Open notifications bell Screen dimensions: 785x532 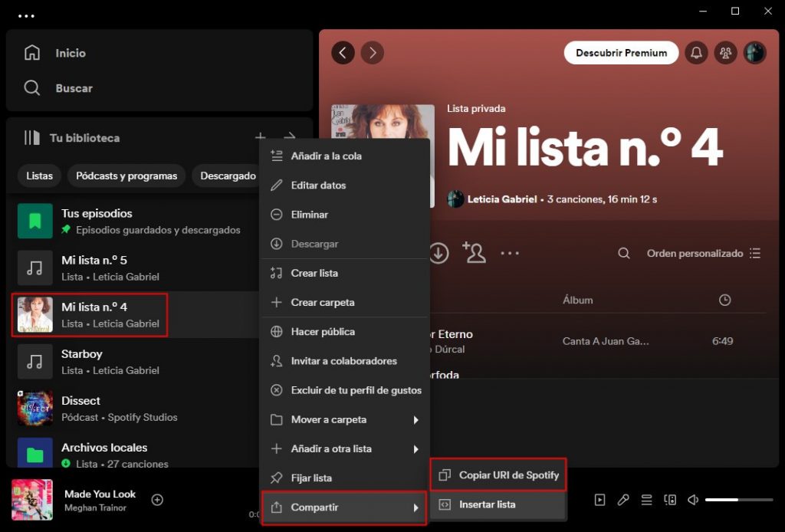(696, 52)
